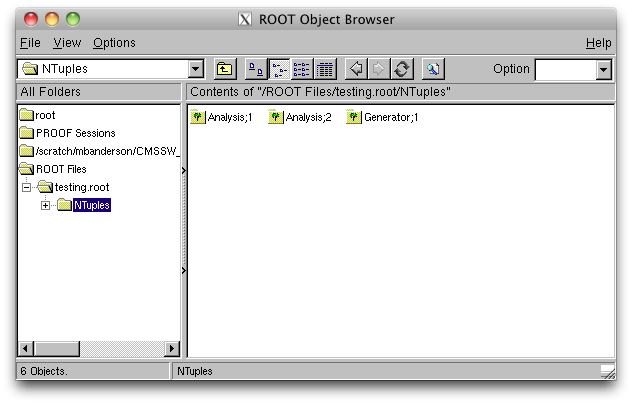Click the Option input field
The width and height of the screenshot is (632, 404).
click(x=565, y=70)
